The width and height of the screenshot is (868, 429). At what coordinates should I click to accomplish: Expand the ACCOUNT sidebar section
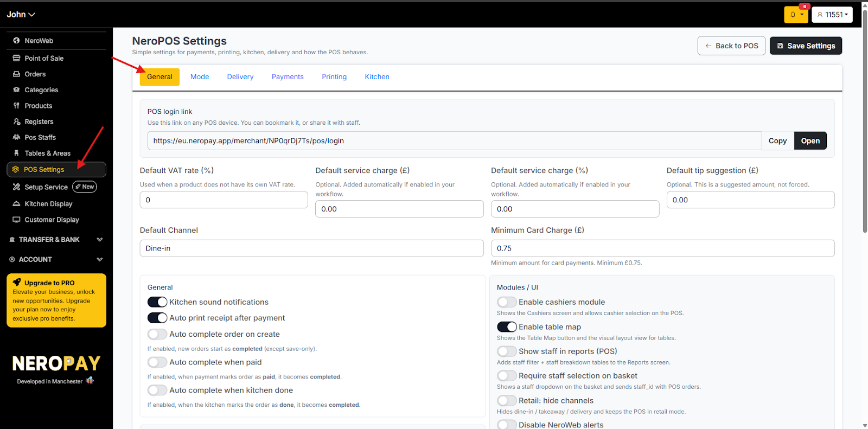[x=99, y=260]
